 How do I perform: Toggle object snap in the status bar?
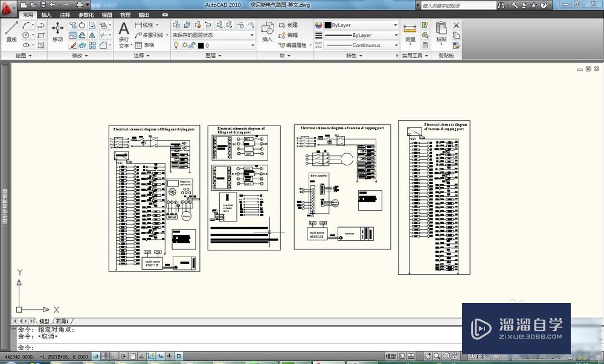tap(132, 356)
